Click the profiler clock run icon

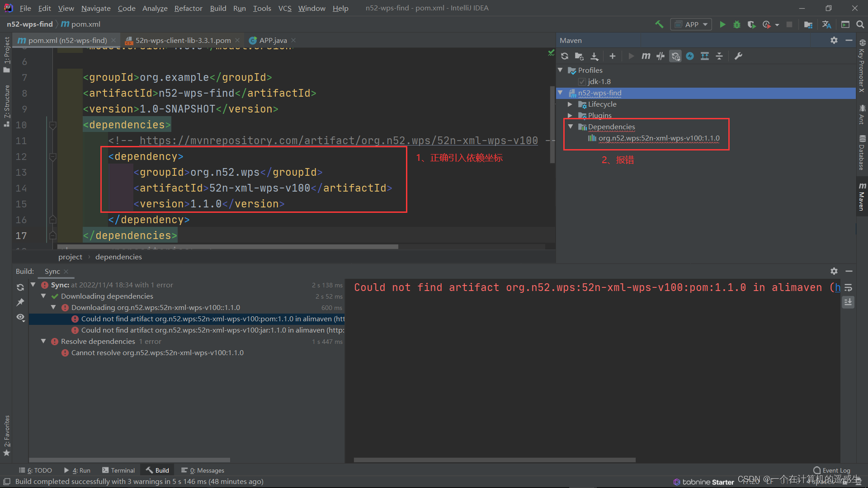click(x=766, y=24)
